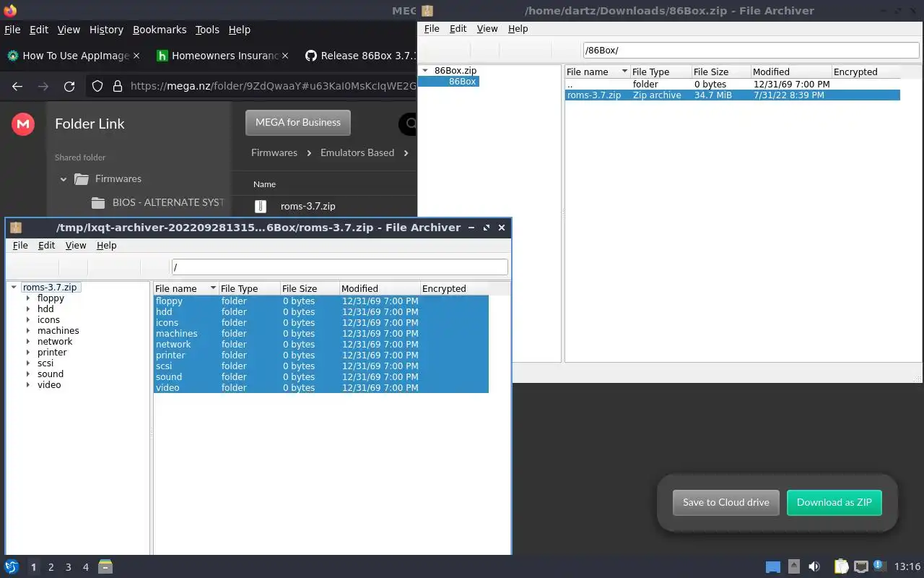
Task: Click the roms-3.7.zip window package icon
Action: [x=16, y=228]
